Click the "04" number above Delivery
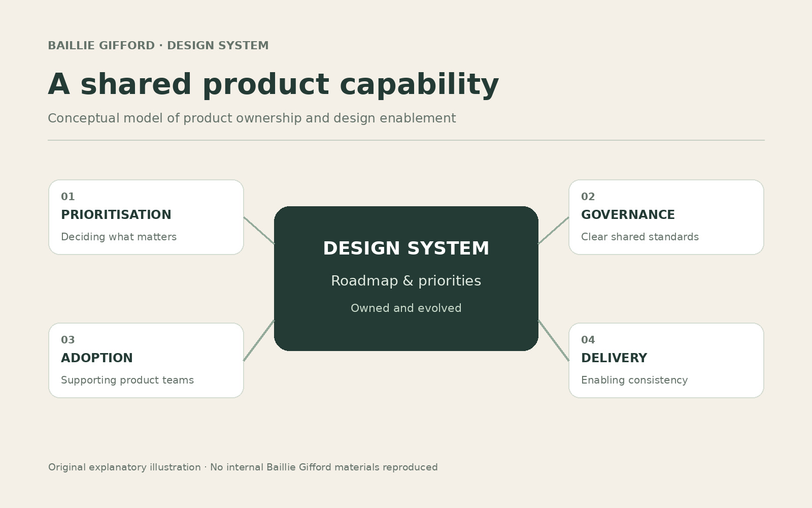The height and width of the screenshot is (508, 812). click(x=588, y=340)
